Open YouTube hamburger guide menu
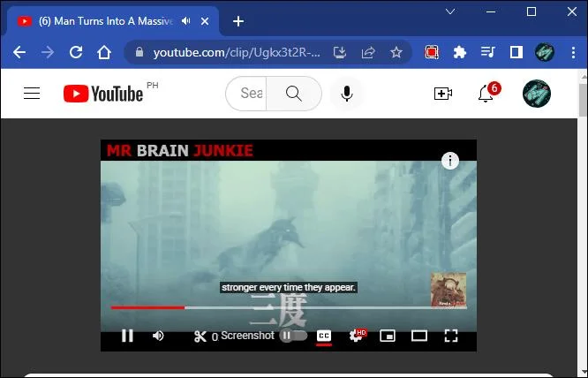The height and width of the screenshot is (378, 588). [x=32, y=93]
